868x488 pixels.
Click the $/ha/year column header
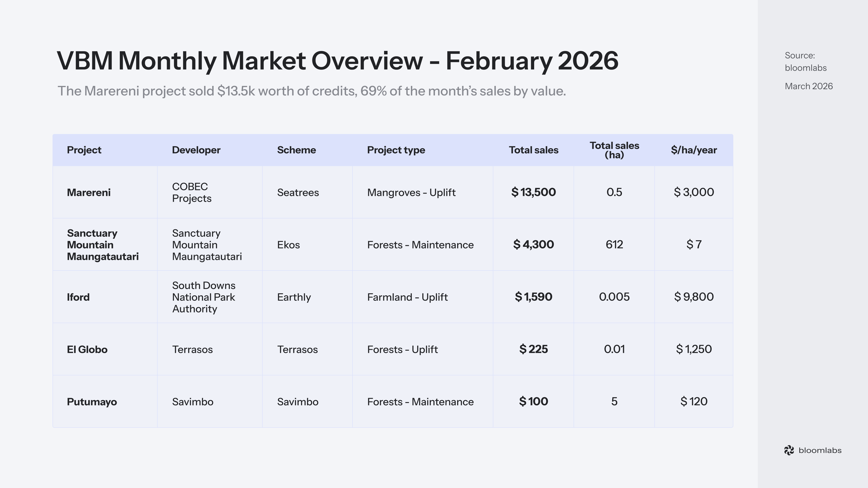tap(693, 150)
